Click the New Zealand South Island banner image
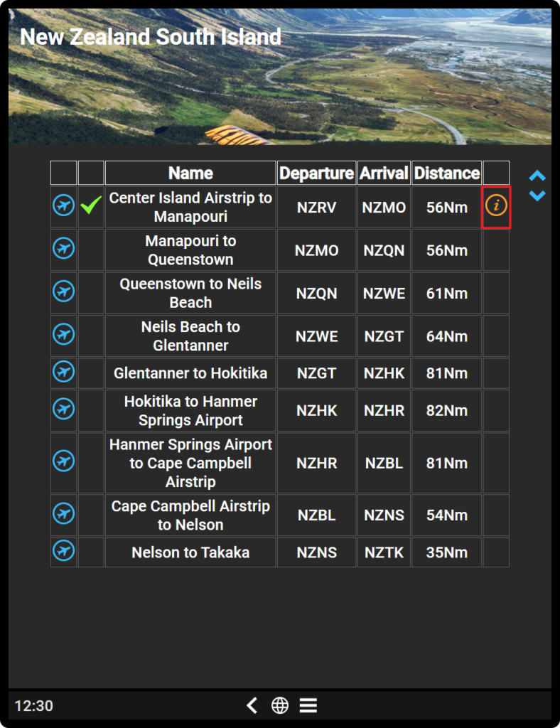Screen dimensions: 560x728 tap(280, 77)
